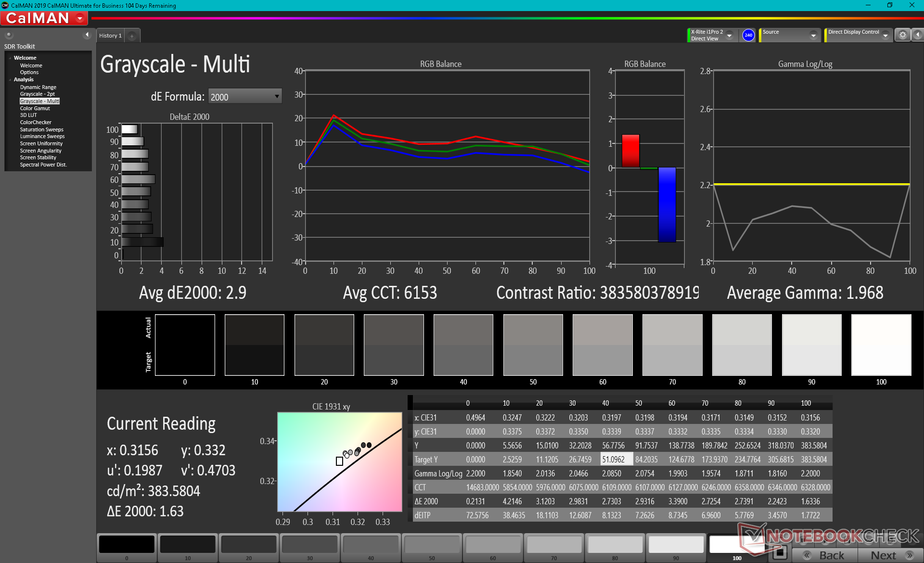This screenshot has height=563, width=924.
Task: Select Color Gamut in the Analysis list
Action: (x=35, y=108)
